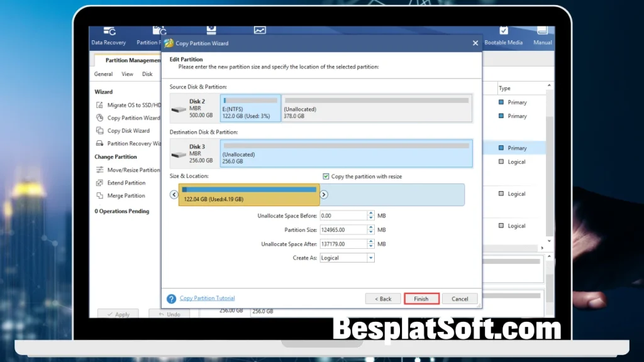The image size is (644, 362).
Task: Open the Create As dropdown
Action: (x=370, y=258)
